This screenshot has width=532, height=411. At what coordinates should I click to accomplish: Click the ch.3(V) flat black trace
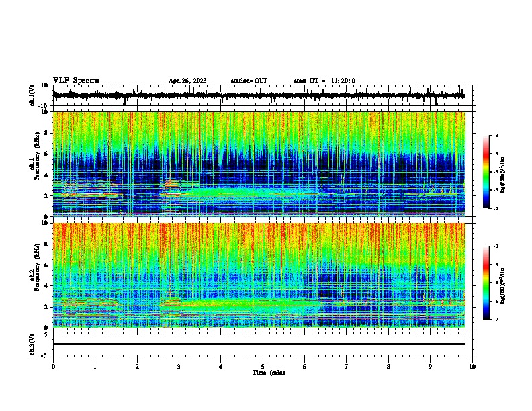click(259, 344)
